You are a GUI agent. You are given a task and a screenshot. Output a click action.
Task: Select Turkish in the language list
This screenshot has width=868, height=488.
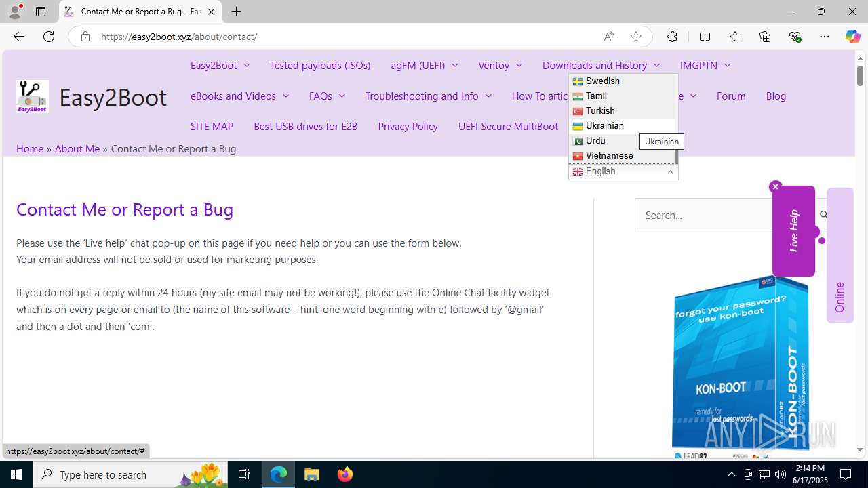[x=622, y=110]
